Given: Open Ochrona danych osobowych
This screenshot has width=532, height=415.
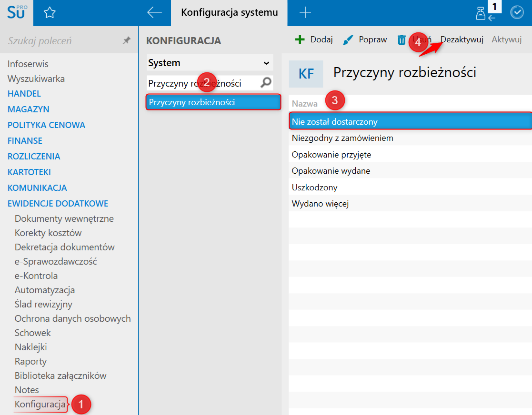Looking at the screenshot, I should pyautogui.click(x=72, y=319).
